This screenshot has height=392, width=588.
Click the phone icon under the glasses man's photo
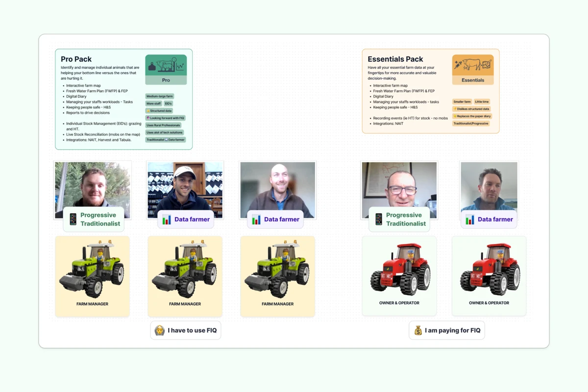379,220
